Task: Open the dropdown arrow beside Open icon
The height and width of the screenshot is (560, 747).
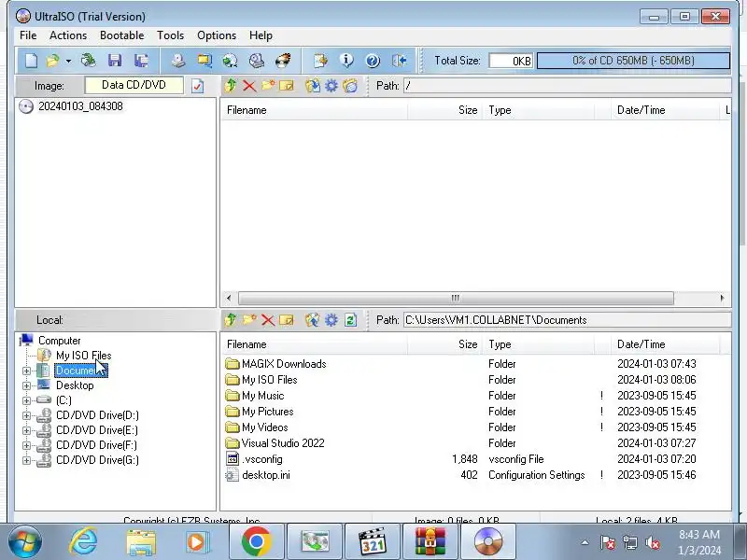Action: [68, 61]
